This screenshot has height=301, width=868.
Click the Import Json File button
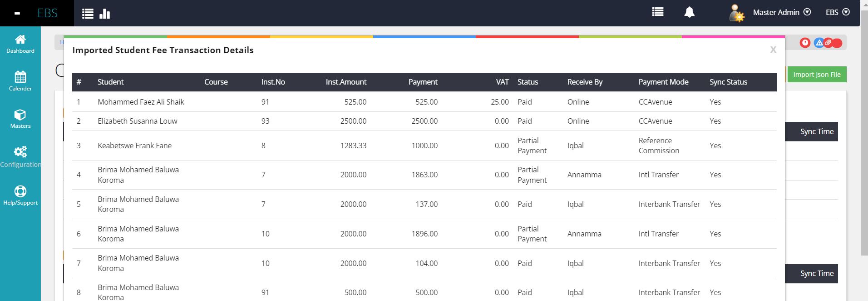[x=816, y=75]
